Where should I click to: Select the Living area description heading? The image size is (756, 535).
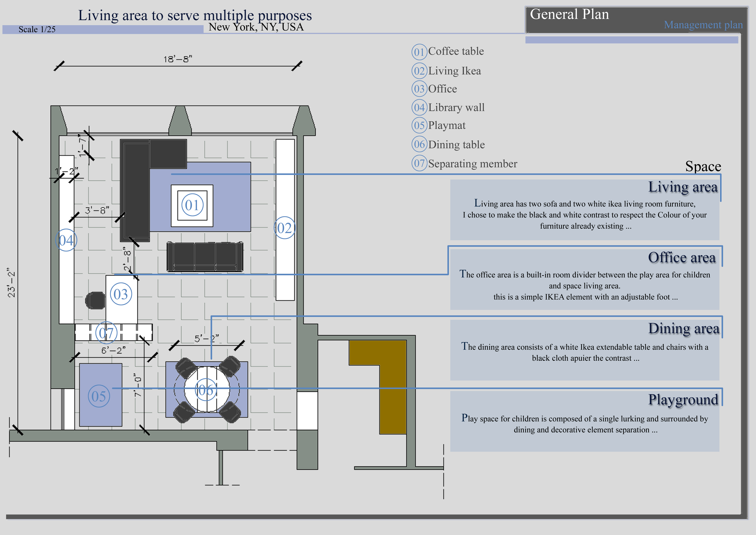click(683, 187)
